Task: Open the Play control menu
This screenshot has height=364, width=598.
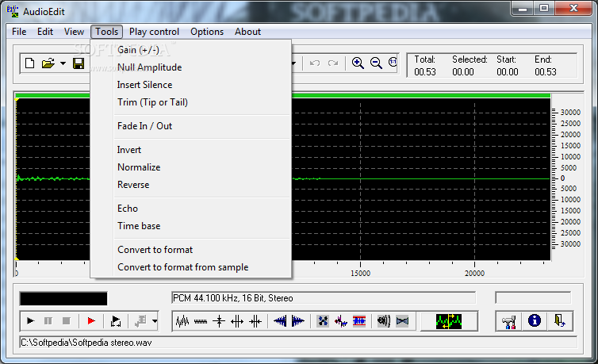Action: (x=154, y=32)
